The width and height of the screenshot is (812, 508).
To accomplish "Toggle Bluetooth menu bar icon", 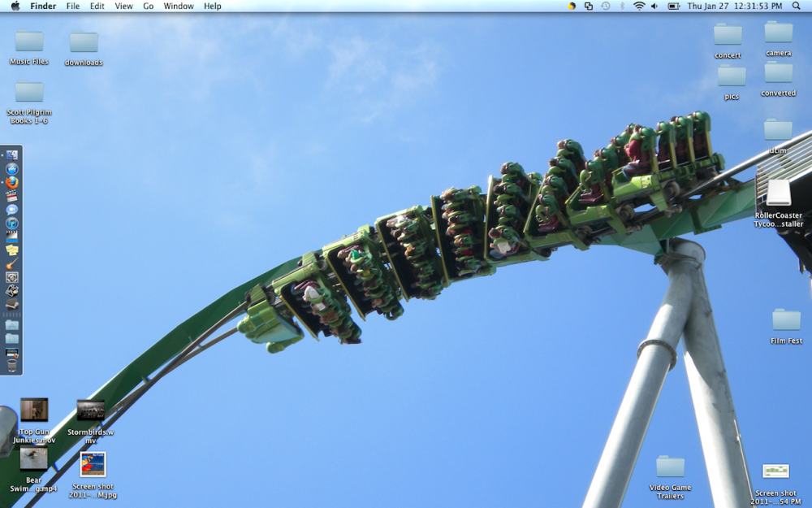I will point(622,6).
